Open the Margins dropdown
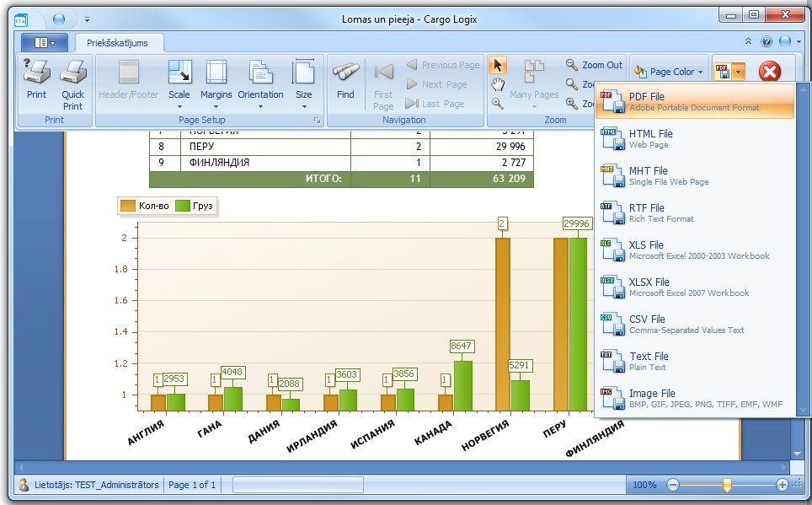Screen dimensions: 812x505 click(216, 83)
